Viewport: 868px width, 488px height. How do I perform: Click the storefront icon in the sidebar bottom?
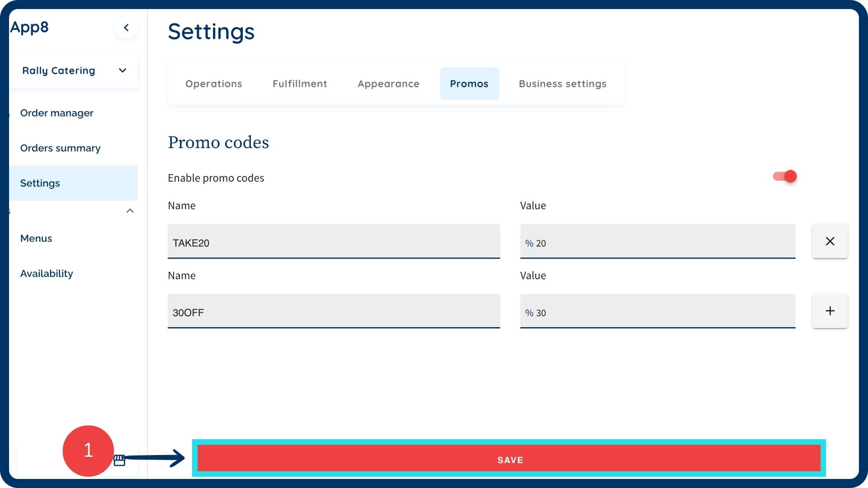pos(119,460)
